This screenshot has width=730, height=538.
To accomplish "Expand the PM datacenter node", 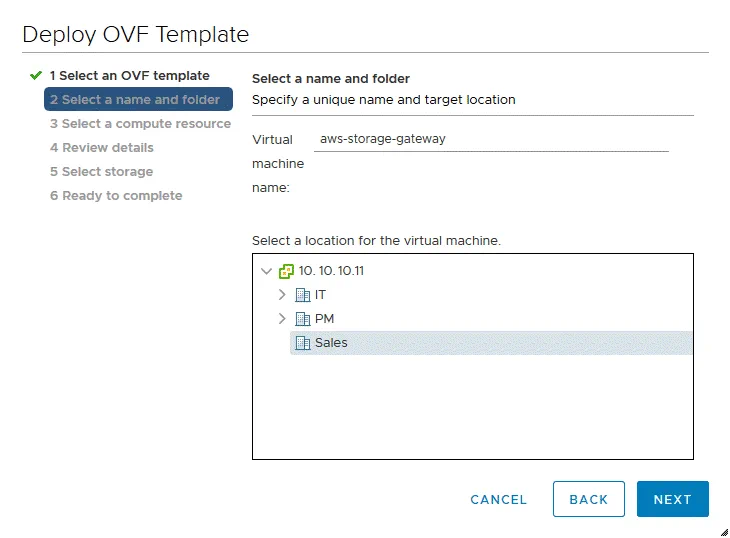I will point(282,319).
